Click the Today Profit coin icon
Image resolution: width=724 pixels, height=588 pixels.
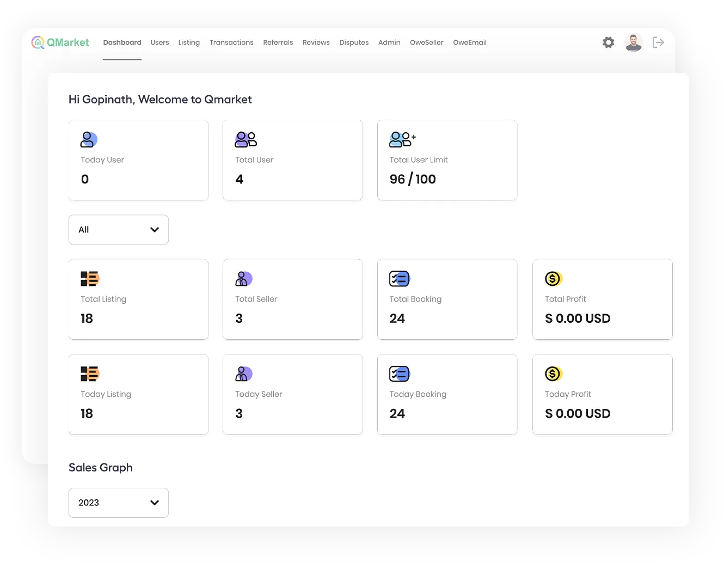tap(553, 374)
